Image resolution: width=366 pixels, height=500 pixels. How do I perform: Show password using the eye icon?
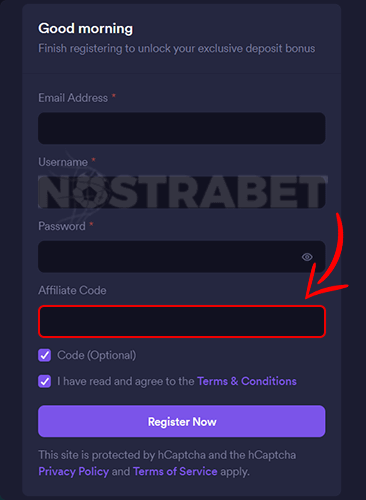pyautogui.click(x=307, y=257)
